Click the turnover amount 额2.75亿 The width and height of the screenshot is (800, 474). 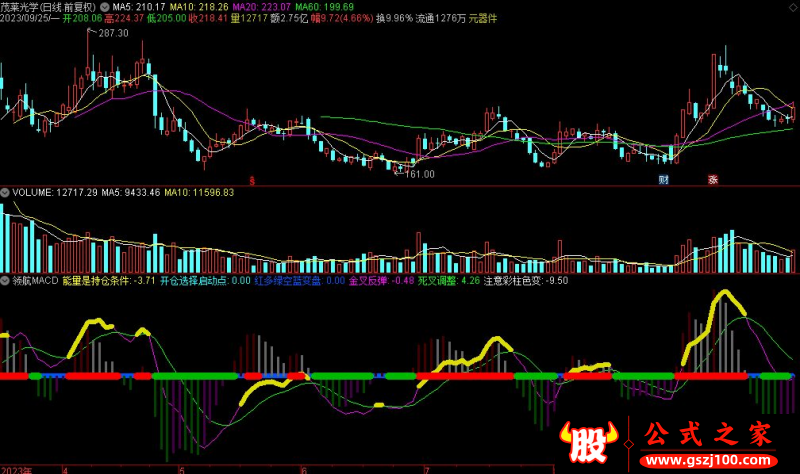coord(289,19)
